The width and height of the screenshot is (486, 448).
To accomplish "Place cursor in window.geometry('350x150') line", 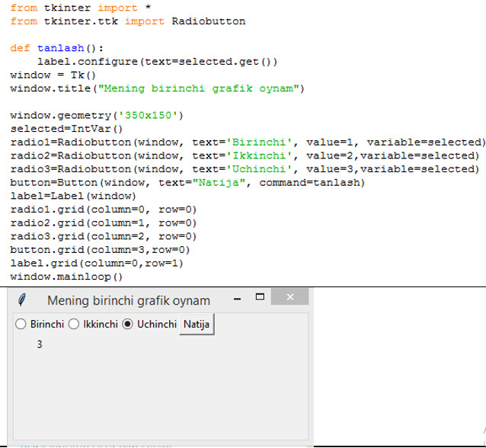I will (97, 116).
